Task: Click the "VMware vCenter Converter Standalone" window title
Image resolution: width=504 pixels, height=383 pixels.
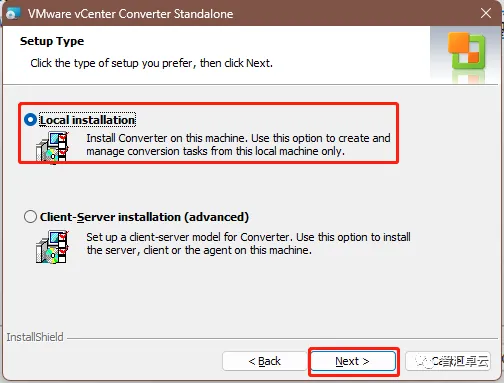Action: 130,14
